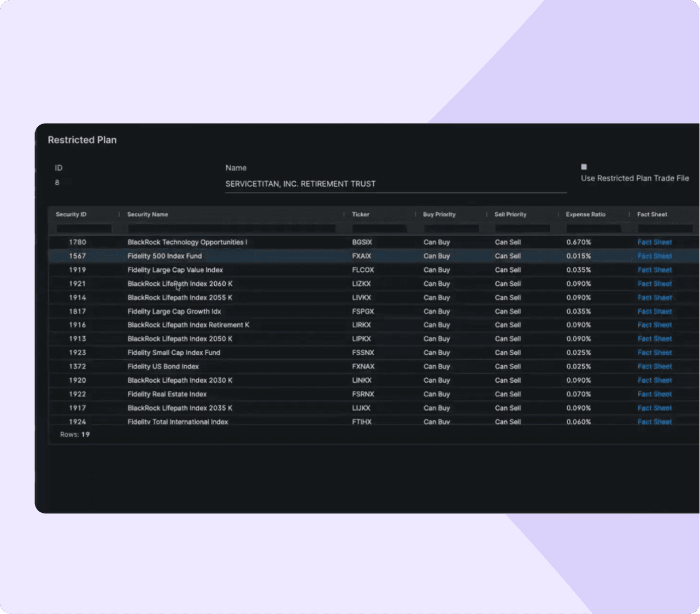Open Fact Sheet for Fidelity Real Estate Index
Image resolution: width=700 pixels, height=614 pixels.
[x=655, y=394]
